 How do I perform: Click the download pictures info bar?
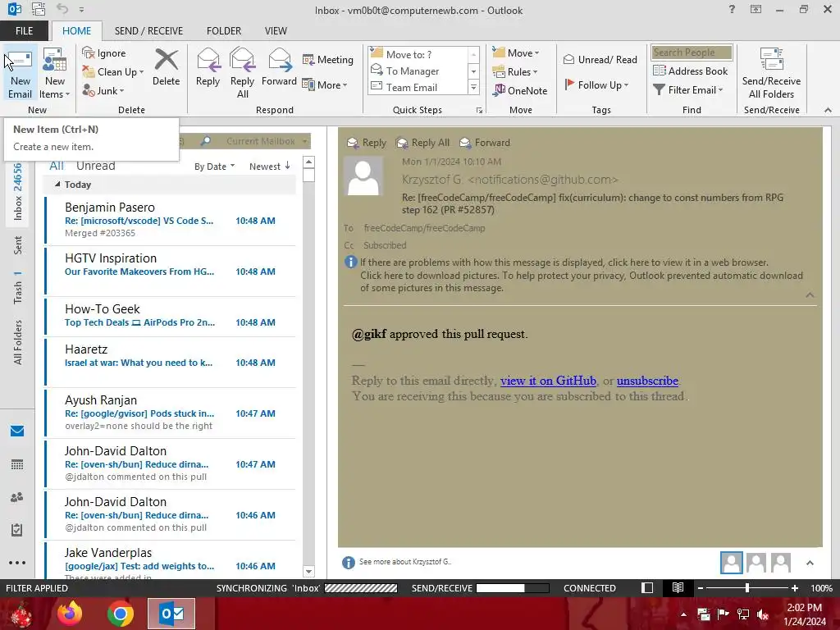click(582, 281)
